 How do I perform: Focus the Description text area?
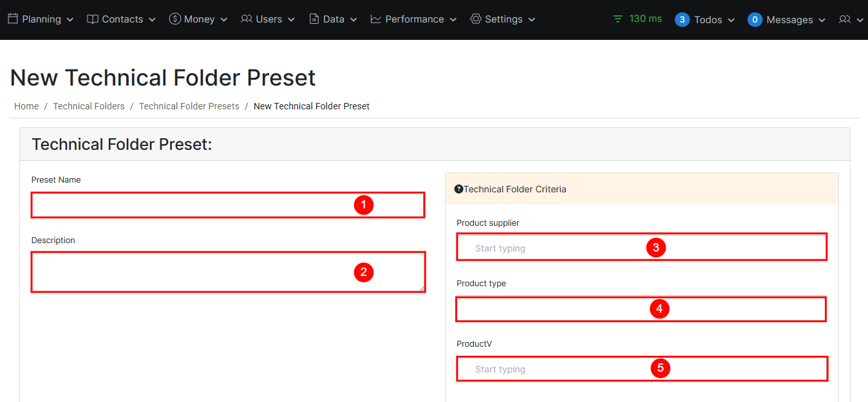(193, 271)
